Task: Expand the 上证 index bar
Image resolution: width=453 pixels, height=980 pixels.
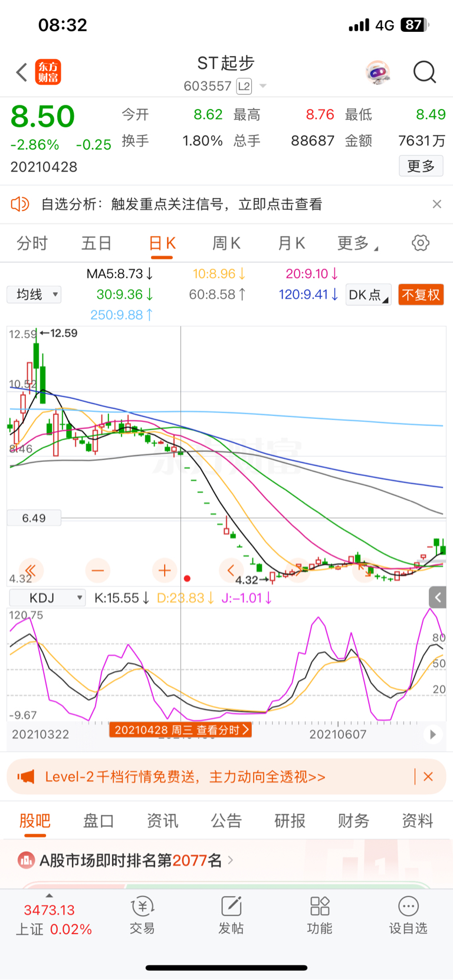Action: [x=53, y=918]
